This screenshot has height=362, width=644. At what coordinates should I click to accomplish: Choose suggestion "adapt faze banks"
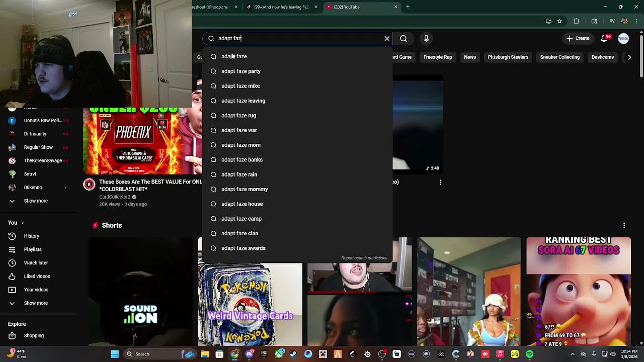297,160
